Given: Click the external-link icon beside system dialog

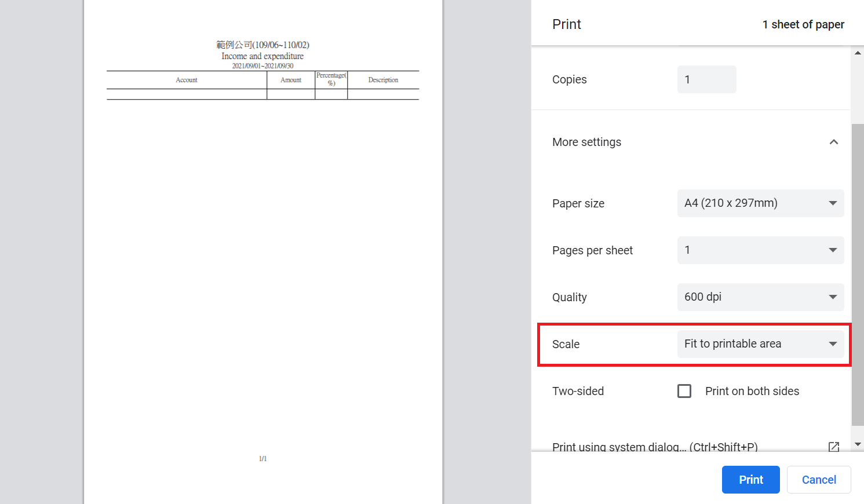Looking at the screenshot, I should coord(833,447).
